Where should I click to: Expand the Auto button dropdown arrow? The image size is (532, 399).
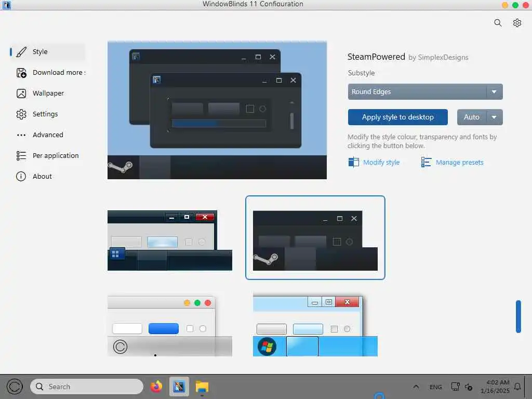point(495,117)
